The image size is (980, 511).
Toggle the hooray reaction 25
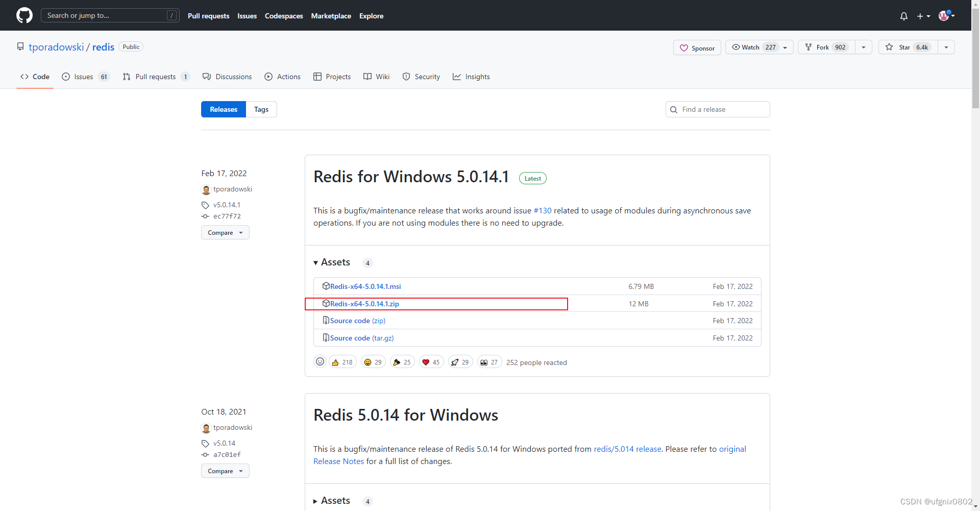point(402,362)
